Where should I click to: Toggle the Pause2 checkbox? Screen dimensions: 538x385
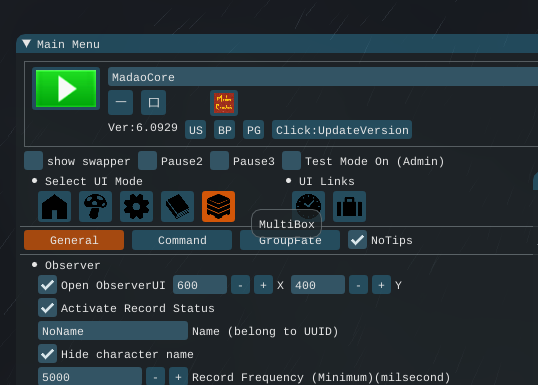pos(148,161)
